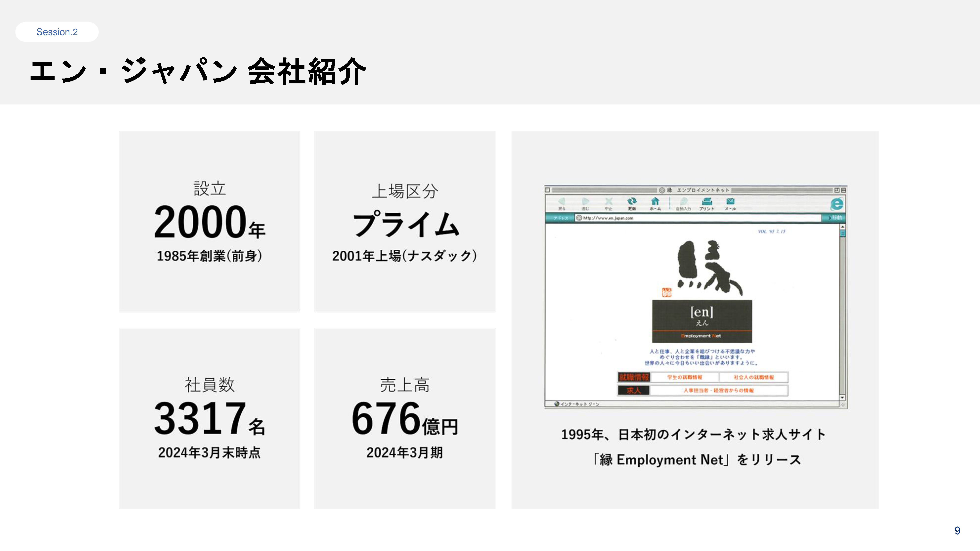Click the back (戻る) arrow in browser toolbar
This screenshot has height=551, width=980.
(x=562, y=201)
